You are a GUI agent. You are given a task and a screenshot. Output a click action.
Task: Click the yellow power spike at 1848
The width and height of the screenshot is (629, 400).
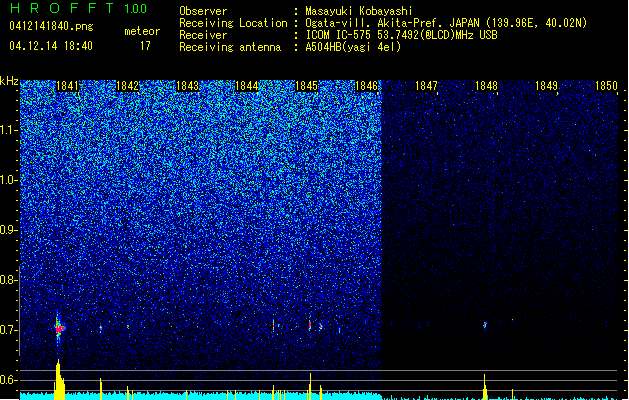click(485, 387)
